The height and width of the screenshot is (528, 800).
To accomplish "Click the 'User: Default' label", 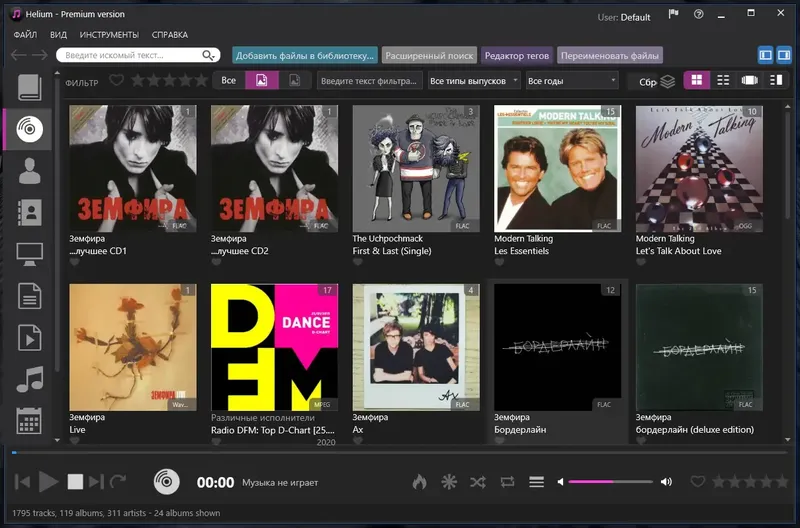I will pos(624,17).
